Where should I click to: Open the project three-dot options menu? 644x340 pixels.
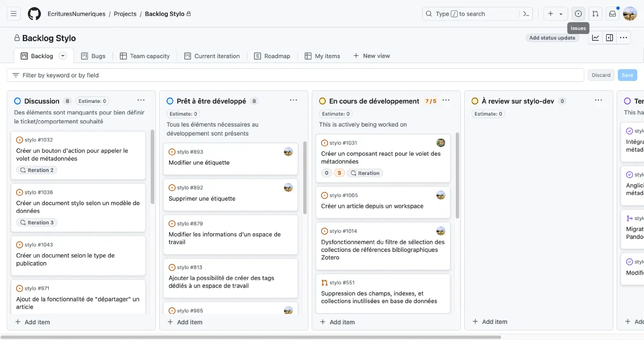(x=623, y=38)
